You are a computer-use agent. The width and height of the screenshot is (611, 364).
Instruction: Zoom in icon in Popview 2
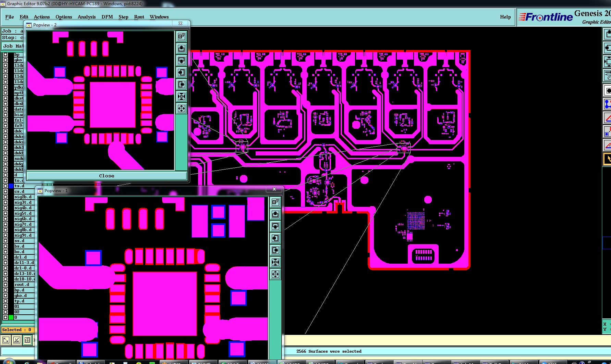point(181,96)
